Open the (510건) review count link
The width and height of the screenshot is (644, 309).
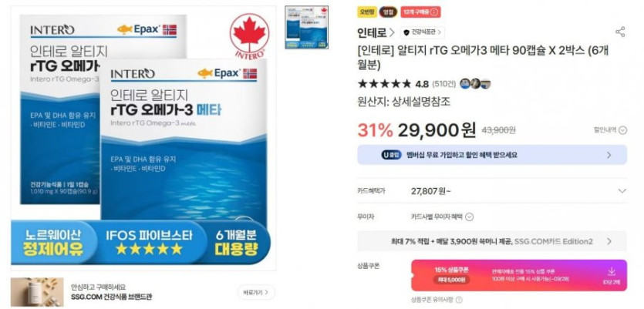click(444, 84)
